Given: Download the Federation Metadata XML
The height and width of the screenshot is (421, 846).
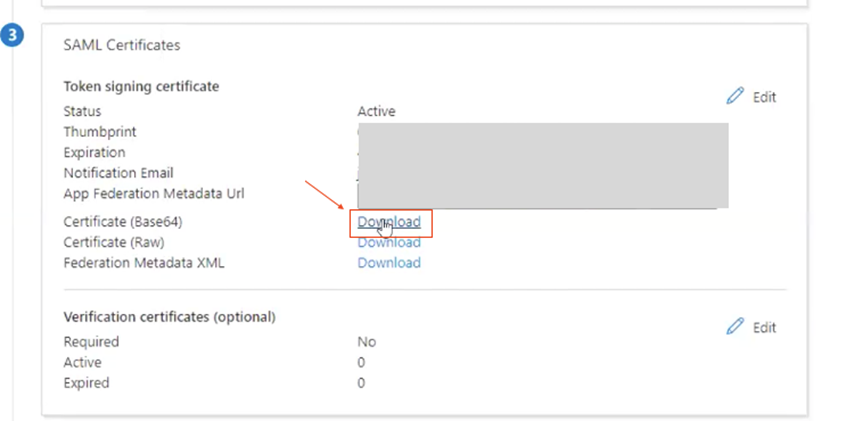Looking at the screenshot, I should click(x=389, y=263).
